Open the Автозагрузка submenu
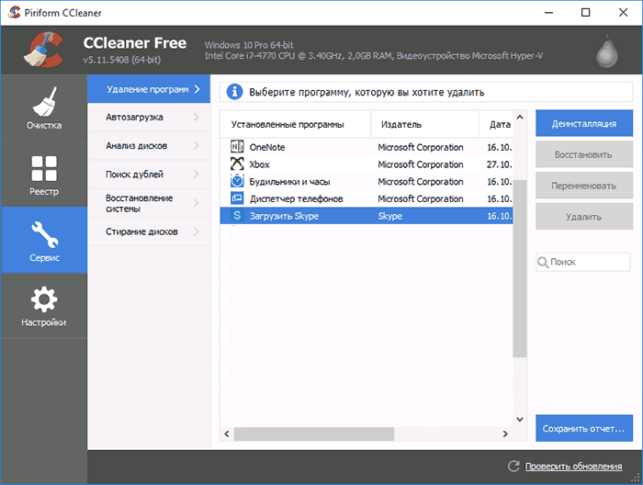This screenshot has width=643, height=485. tap(149, 117)
